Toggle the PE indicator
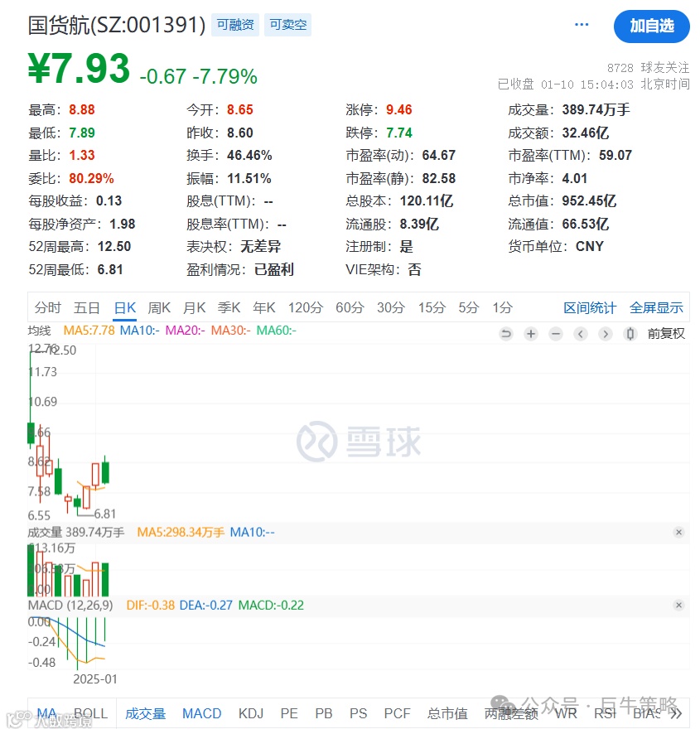Image resolution: width=700 pixels, height=734 pixels. (x=289, y=713)
